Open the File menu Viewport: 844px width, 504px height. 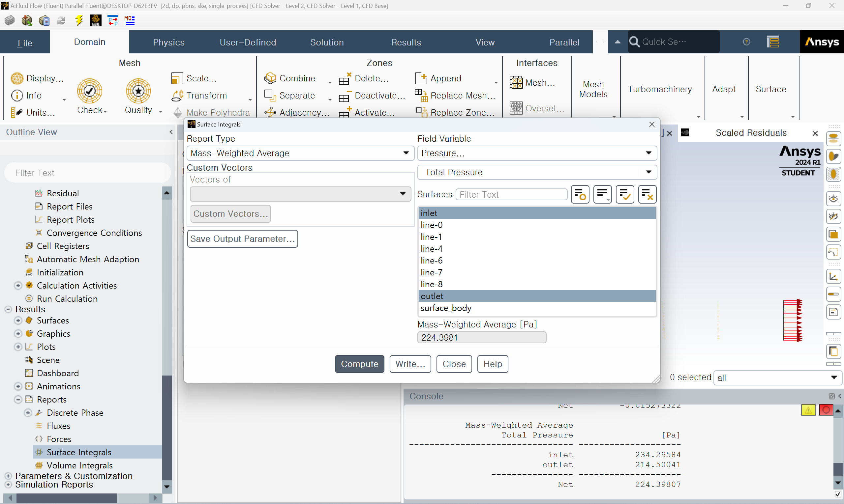25,42
